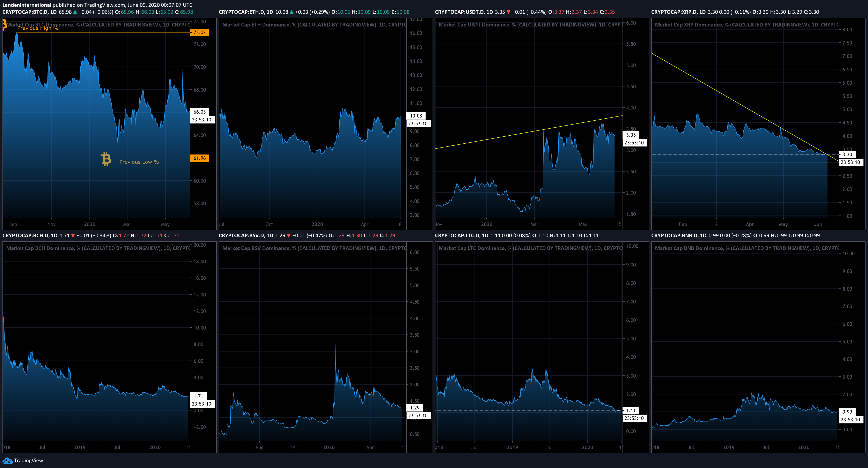
Task: Select the CRYPTOCAP:XRP.D, 1D symbol header
Action: (679, 12)
